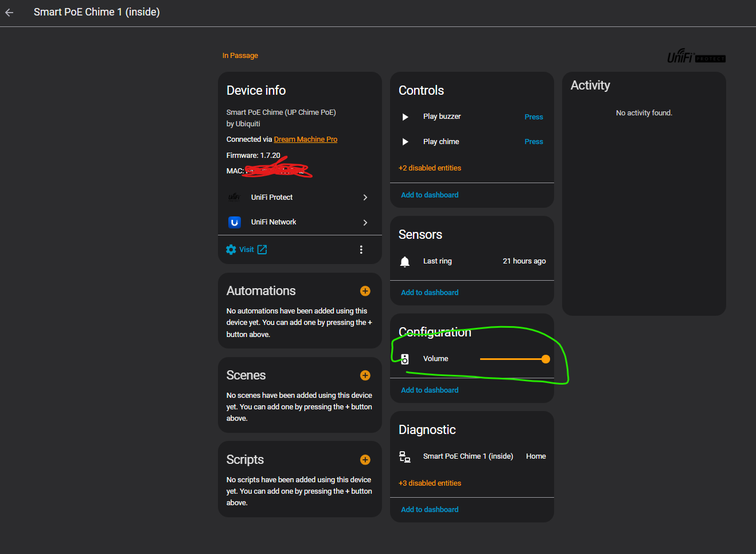
Task: Click the Play buzzer play icon
Action: pyautogui.click(x=405, y=117)
